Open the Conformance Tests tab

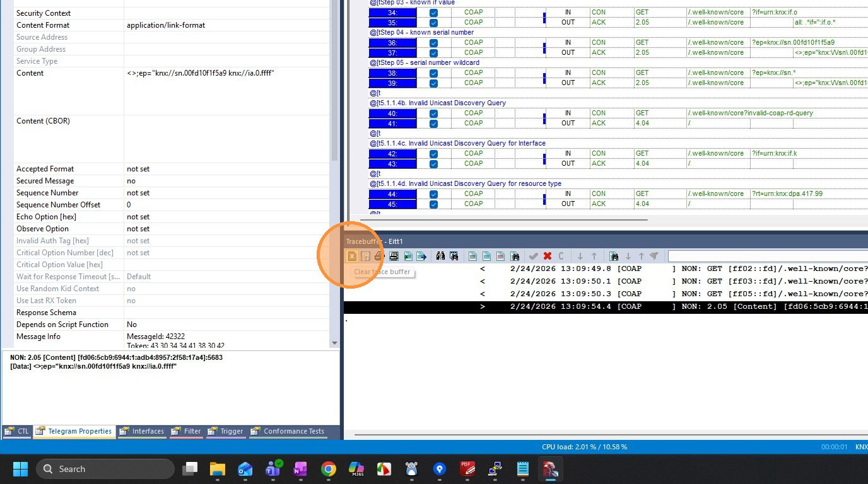[288, 432]
